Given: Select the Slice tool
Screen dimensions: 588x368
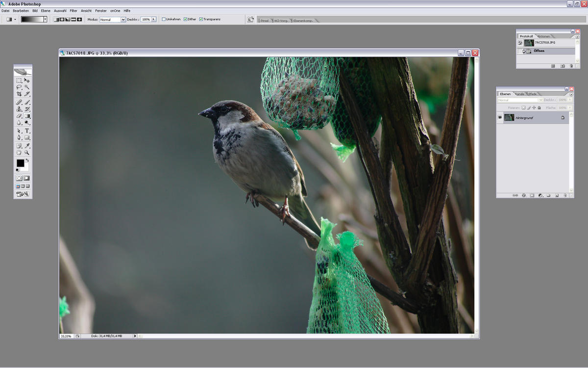Looking at the screenshot, I should coord(27,94).
